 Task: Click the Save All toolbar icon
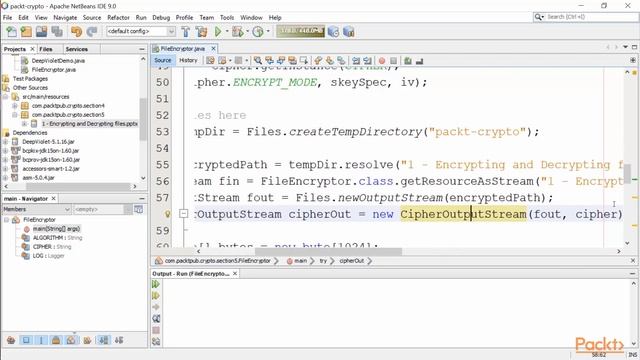click(x=57, y=31)
